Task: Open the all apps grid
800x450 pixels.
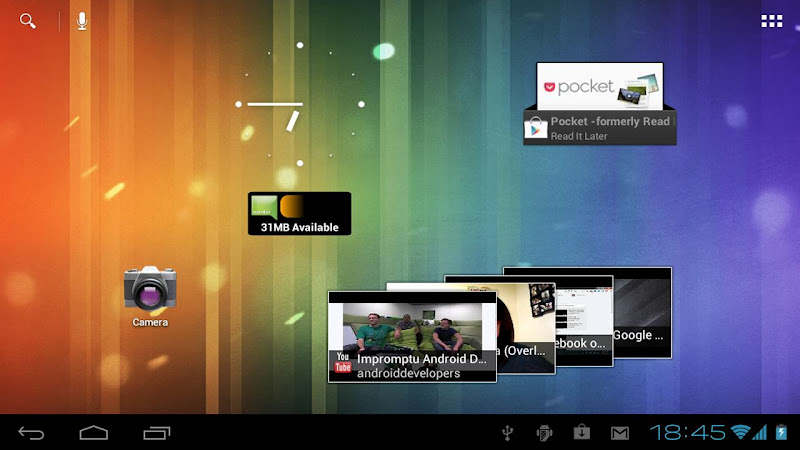Action: click(771, 21)
